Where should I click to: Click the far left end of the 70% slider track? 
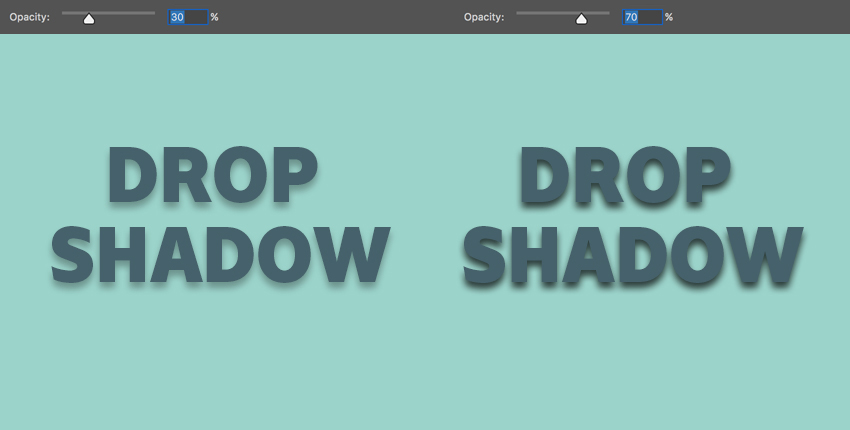518,13
